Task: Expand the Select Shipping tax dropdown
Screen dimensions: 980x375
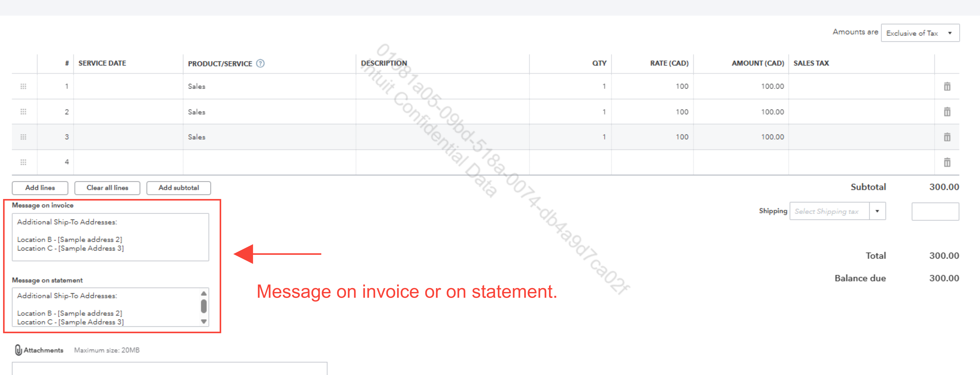Action: pyautogui.click(x=877, y=211)
